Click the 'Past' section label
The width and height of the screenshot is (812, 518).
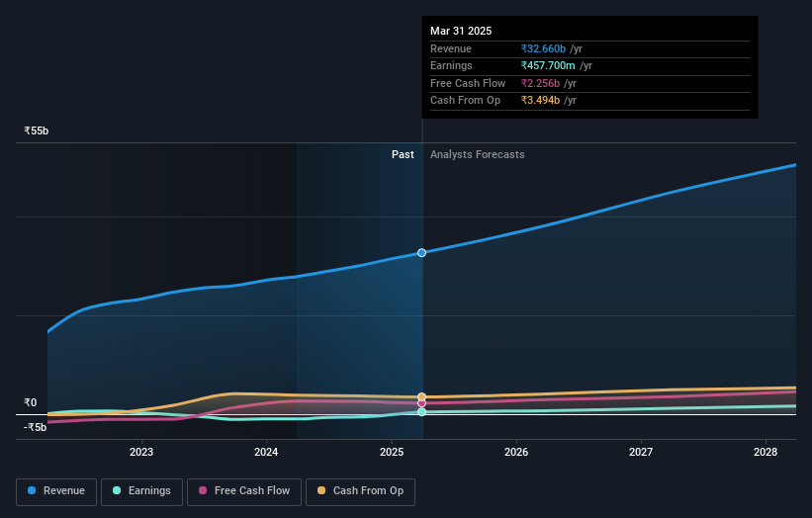[x=403, y=154]
